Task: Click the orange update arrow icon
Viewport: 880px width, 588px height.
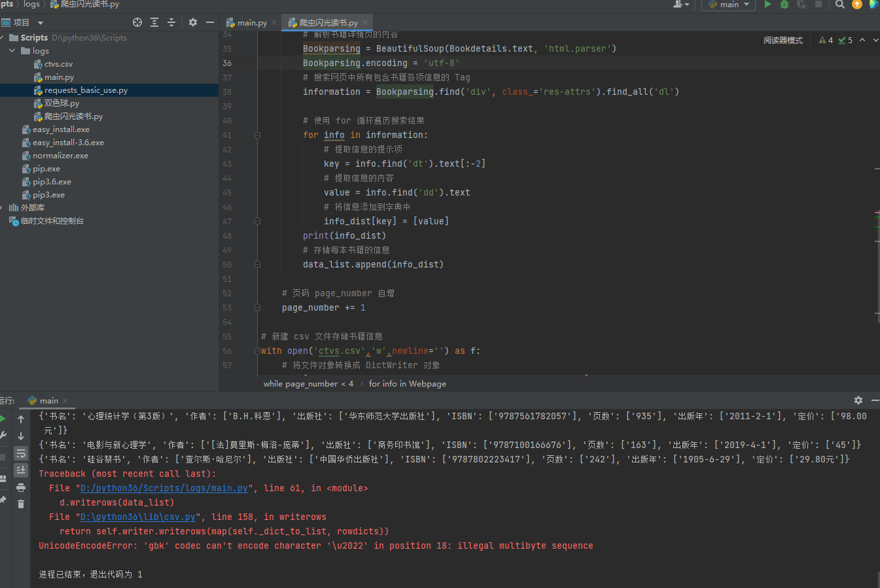Action: (857, 4)
